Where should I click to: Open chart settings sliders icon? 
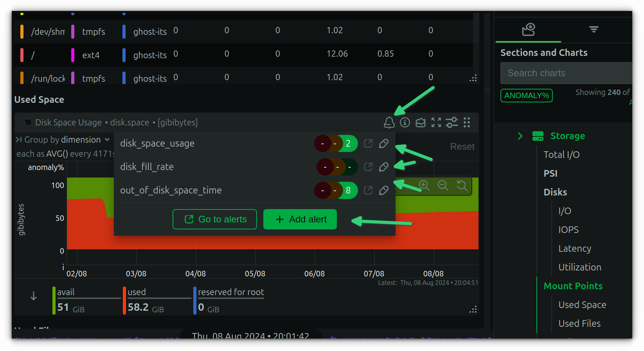click(x=452, y=123)
